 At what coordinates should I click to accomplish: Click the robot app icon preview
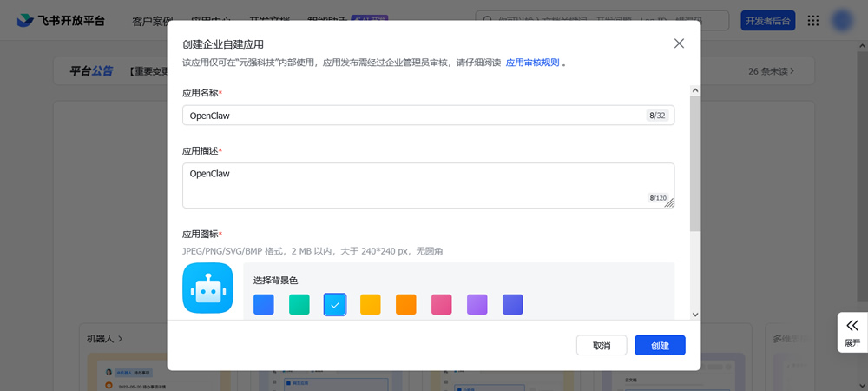coord(207,288)
